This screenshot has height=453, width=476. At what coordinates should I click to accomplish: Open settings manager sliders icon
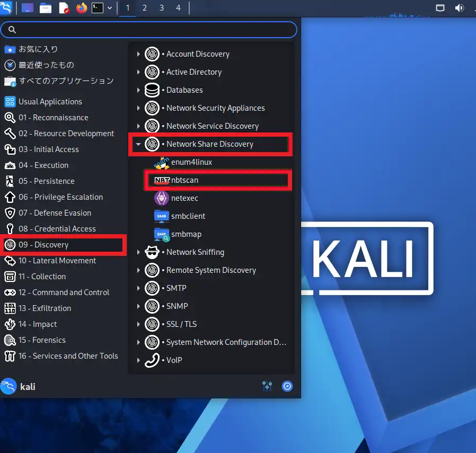coord(267,386)
